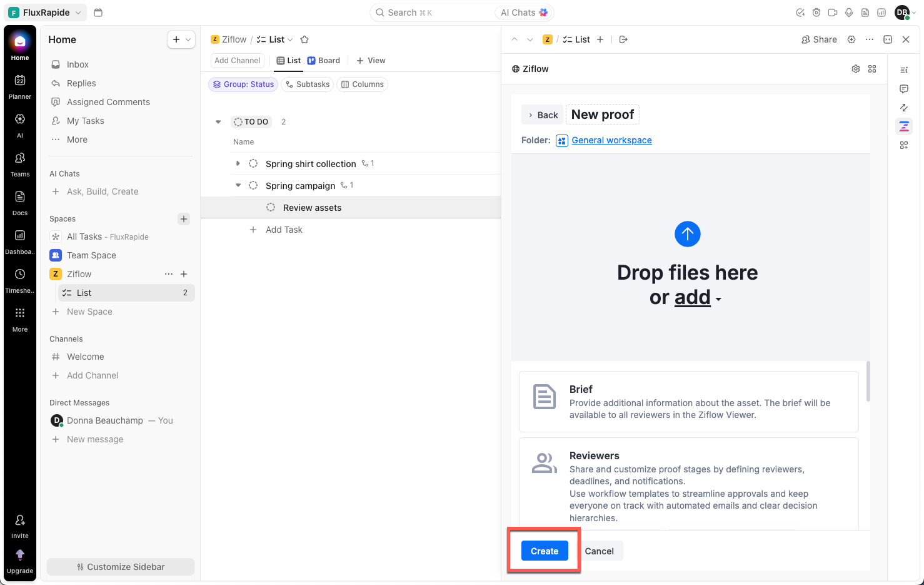Image resolution: width=924 pixels, height=585 pixels.
Task: Click Customize Sidebar button
Action: point(121,567)
